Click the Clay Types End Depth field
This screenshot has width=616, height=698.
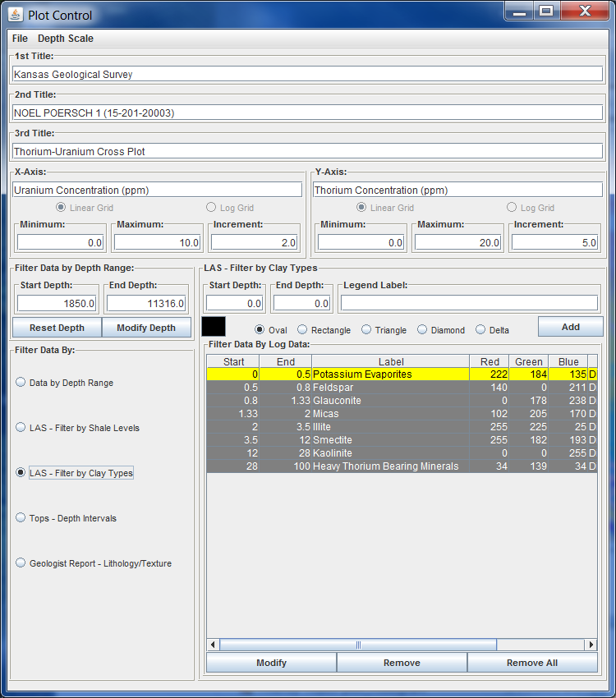[301, 304]
